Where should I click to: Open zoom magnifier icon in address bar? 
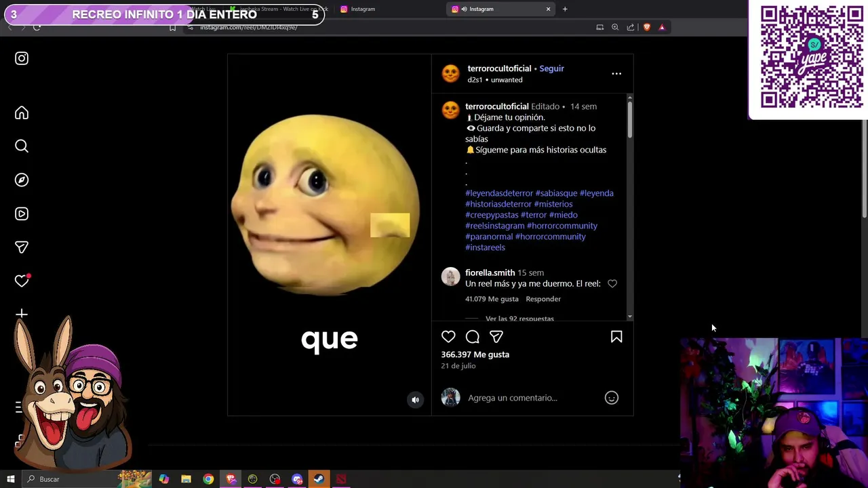(x=615, y=27)
